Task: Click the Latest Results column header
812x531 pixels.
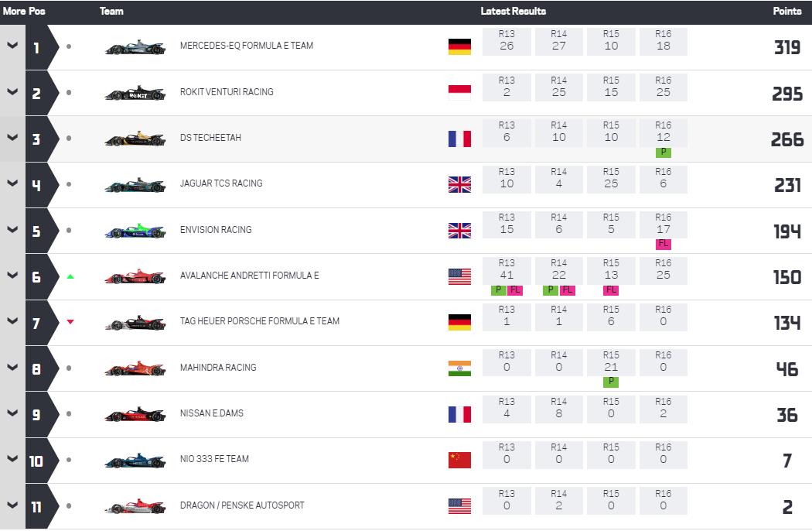Action: (513, 11)
